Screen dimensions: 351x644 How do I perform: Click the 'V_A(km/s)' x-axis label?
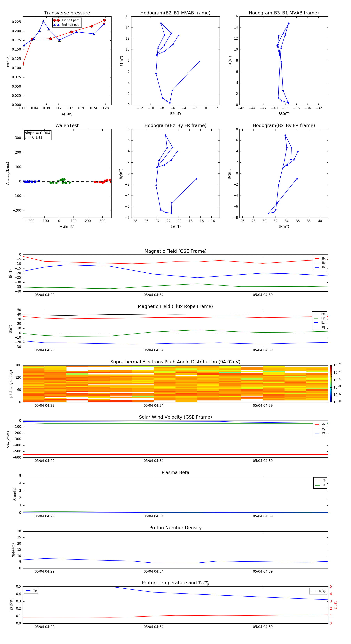(67, 227)
